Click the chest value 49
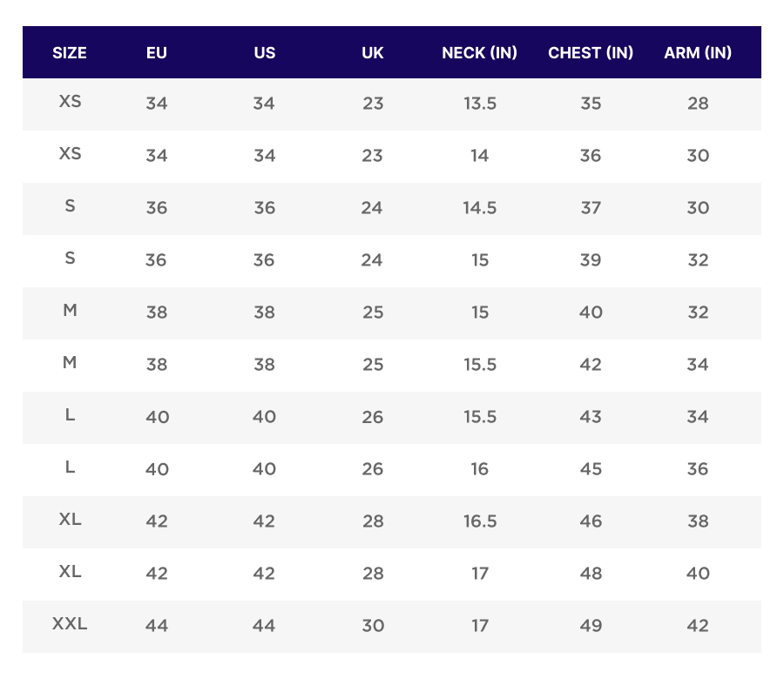This screenshot has height=679, width=784. tap(591, 626)
